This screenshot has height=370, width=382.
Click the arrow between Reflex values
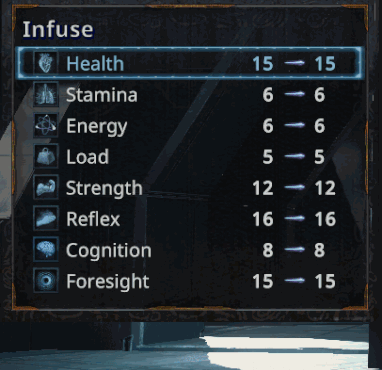[295, 219]
